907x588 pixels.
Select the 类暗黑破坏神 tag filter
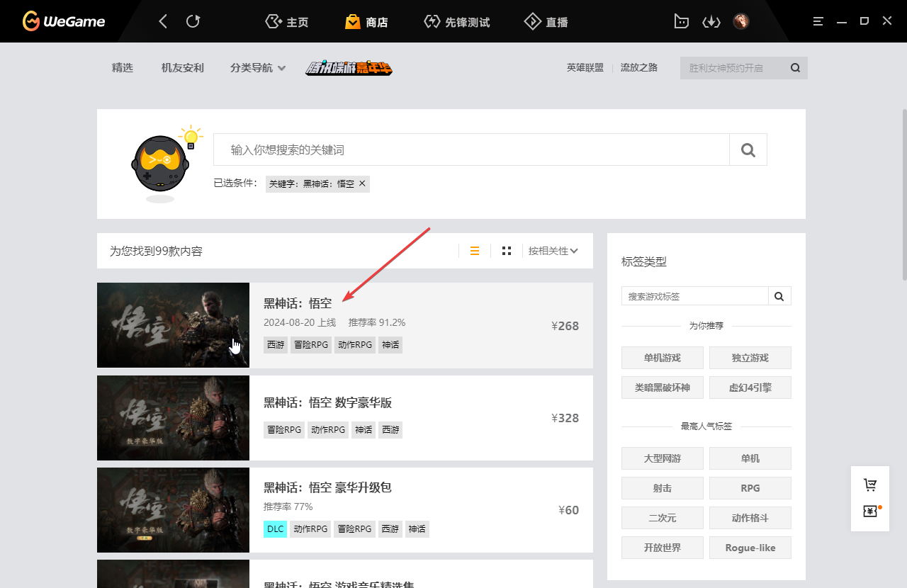tap(663, 388)
